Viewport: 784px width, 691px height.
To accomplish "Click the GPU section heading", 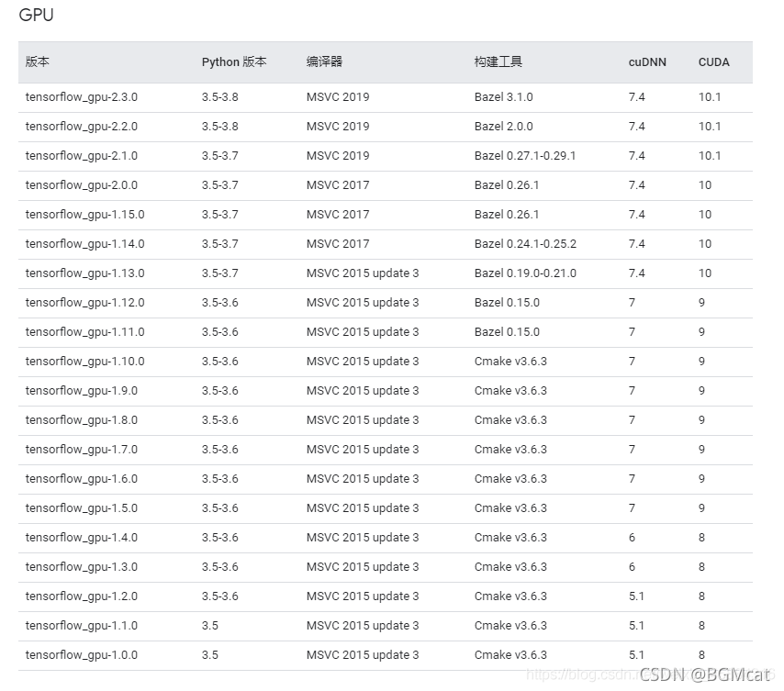I will [x=36, y=15].
